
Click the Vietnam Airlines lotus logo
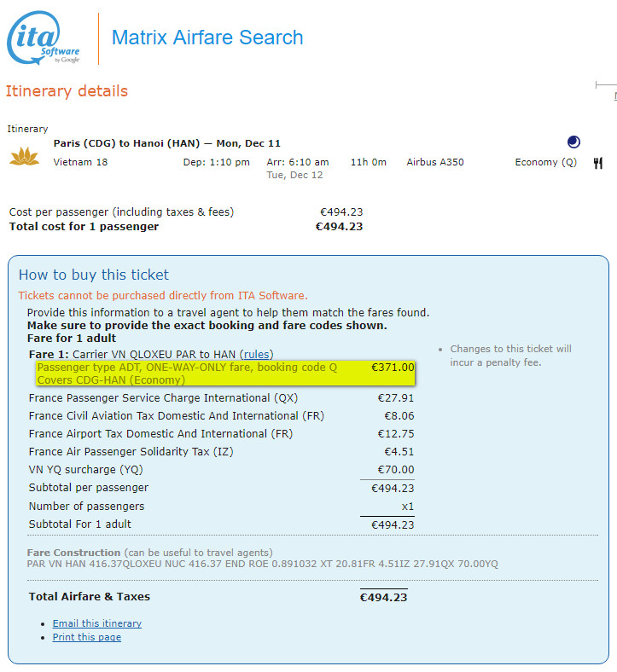(24, 157)
